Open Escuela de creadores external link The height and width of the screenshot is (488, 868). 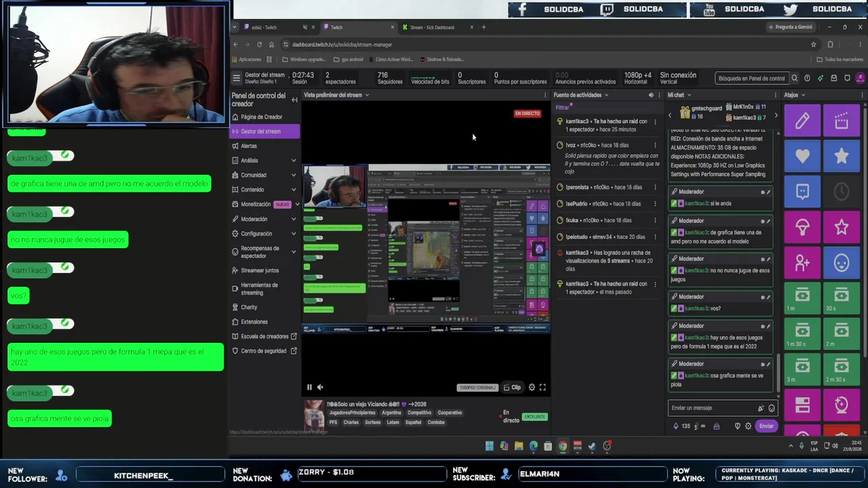click(264, 337)
